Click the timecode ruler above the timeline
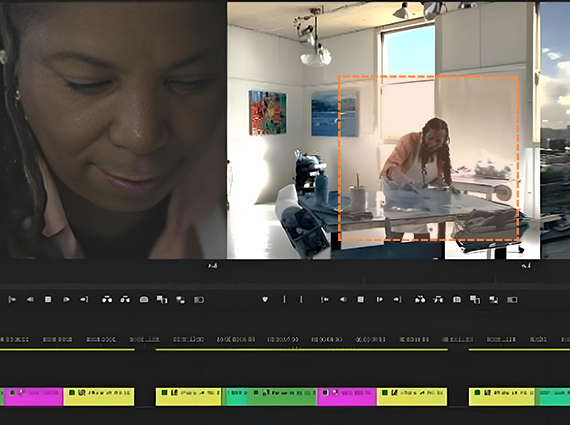This screenshot has height=425, width=570. point(285,339)
